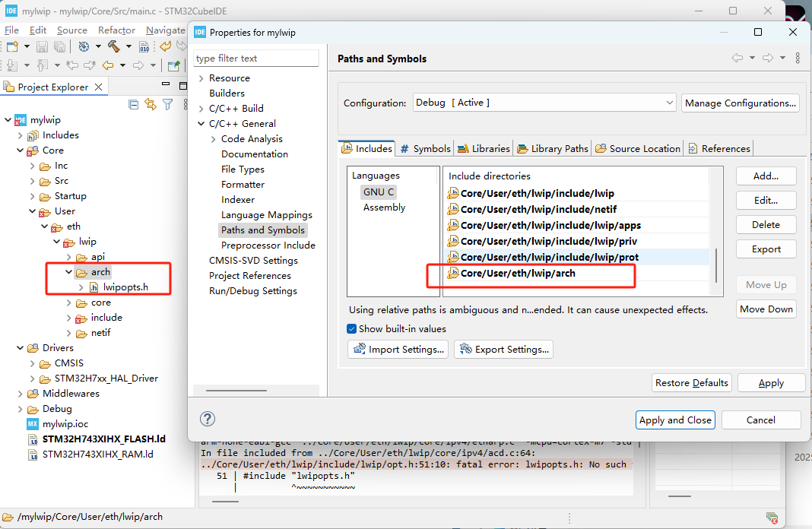The width and height of the screenshot is (812, 529).
Task: Expand the Code Analysis tree node
Action: tap(213, 139)
